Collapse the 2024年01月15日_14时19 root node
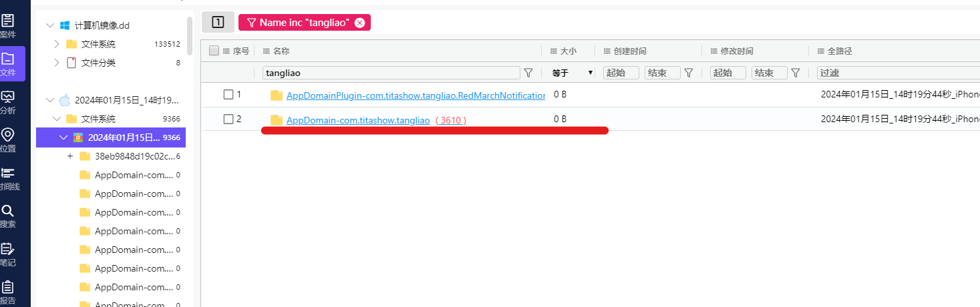The image size is (980, 307). [x=49, y=100]
